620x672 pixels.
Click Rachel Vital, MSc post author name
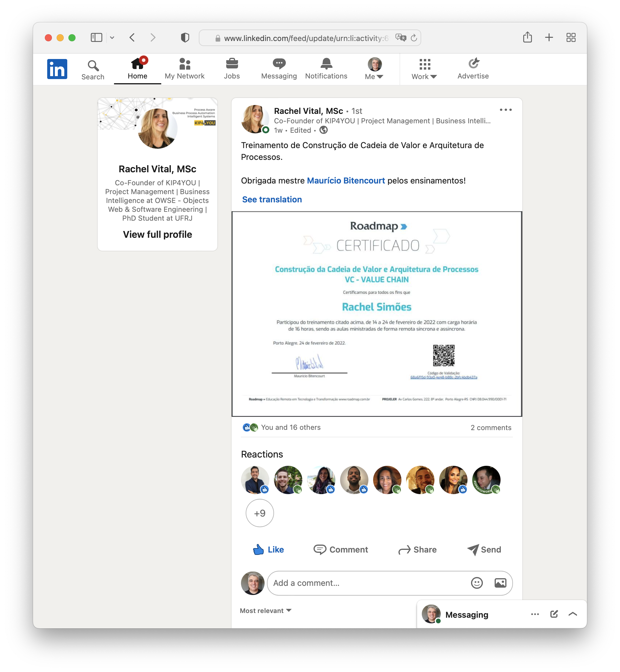pos(308,111)
